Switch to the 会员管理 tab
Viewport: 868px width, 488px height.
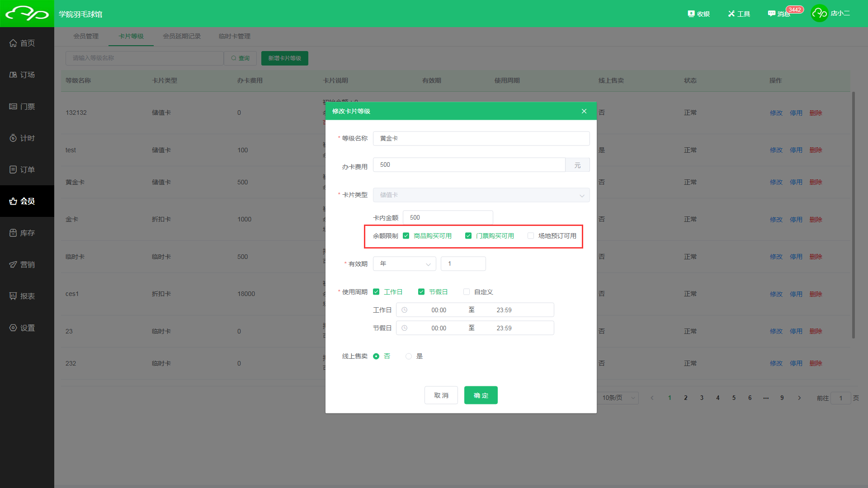tap(86, 36)
